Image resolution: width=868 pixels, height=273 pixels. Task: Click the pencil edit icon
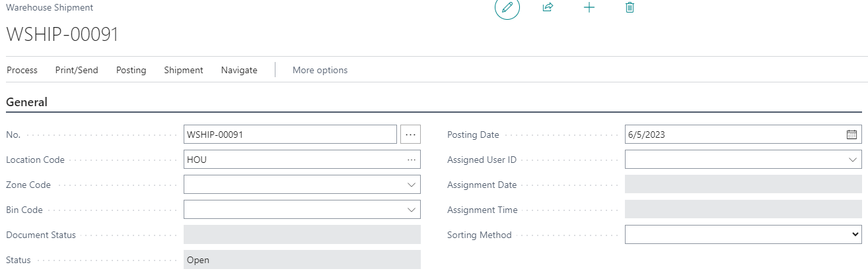pos(507,8)
